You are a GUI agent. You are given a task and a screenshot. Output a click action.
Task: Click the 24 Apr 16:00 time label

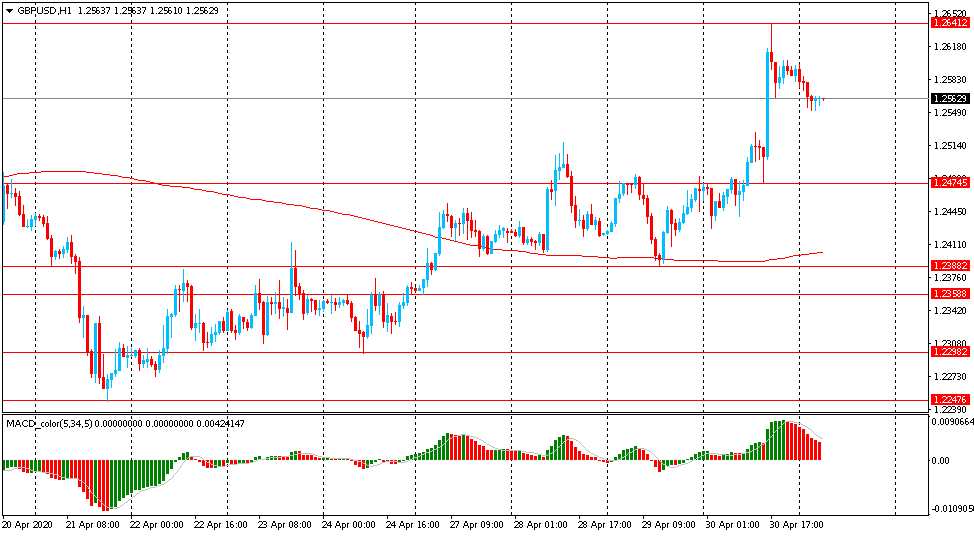(x=411, y=524)
